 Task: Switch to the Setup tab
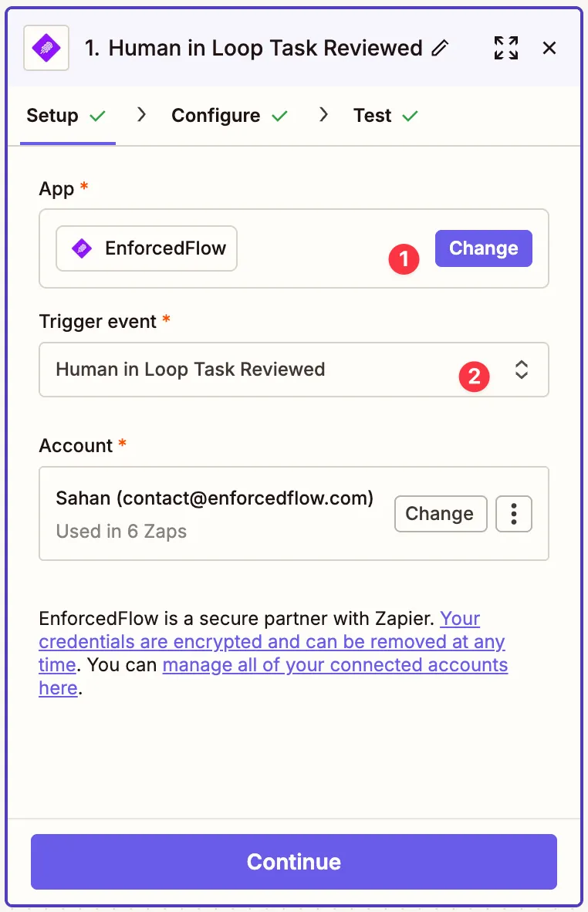point(52,116)
